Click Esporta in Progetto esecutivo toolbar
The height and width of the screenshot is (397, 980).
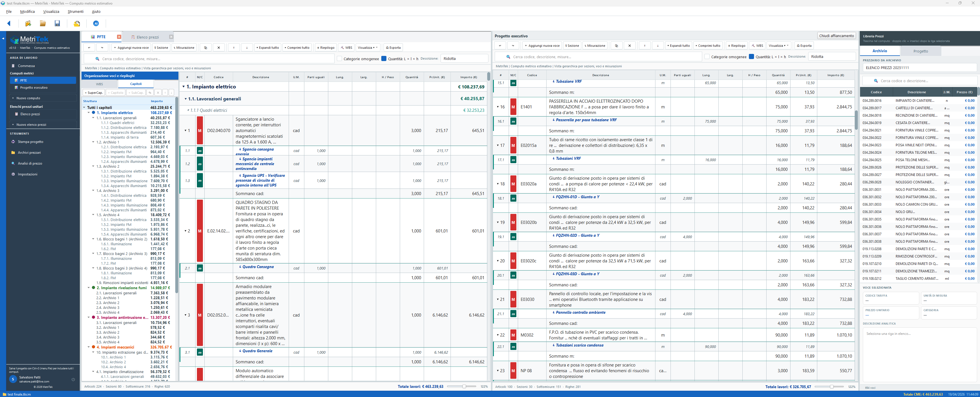(804, 46)
